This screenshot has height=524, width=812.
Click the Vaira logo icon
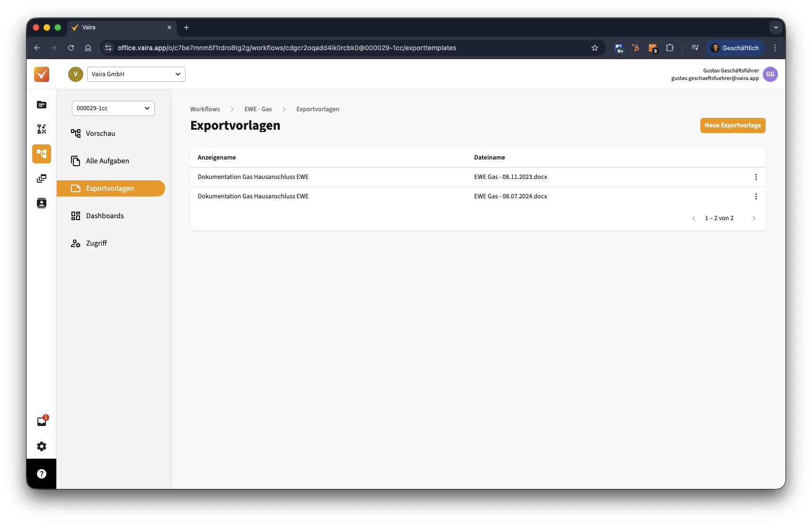(42, 74)
